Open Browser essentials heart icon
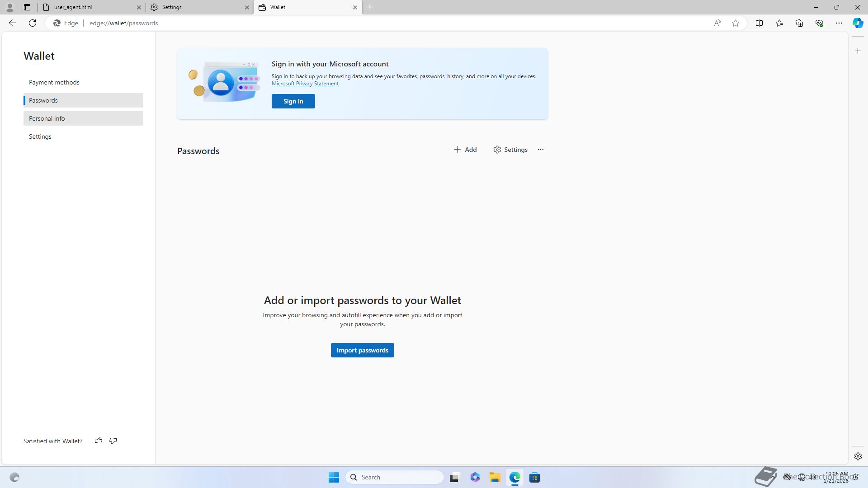 click(x=819, y=23)
